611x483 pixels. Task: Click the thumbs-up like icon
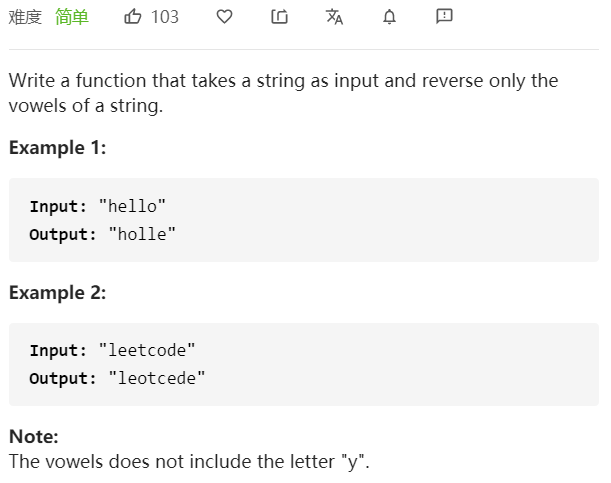[132, 17]
